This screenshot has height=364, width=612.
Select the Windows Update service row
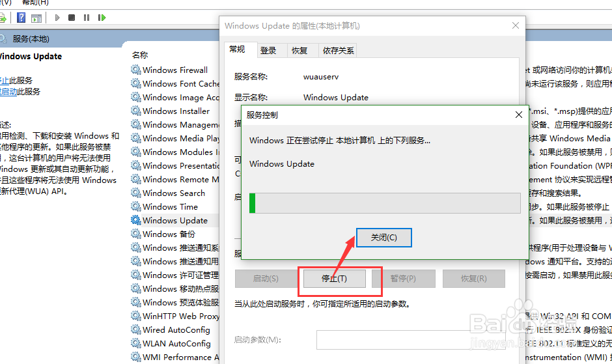point(175,220)
